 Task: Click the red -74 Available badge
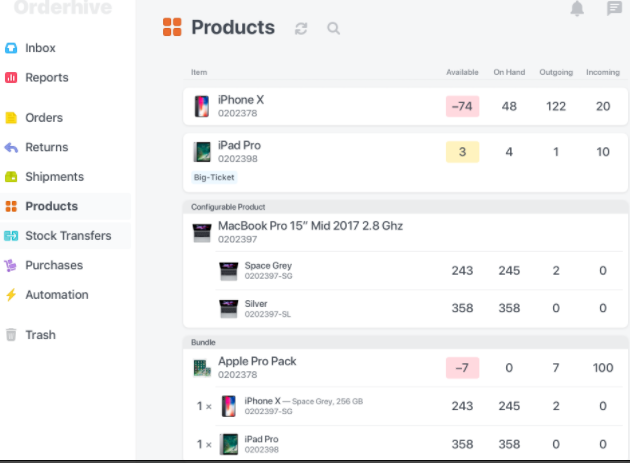coord(462,107)
